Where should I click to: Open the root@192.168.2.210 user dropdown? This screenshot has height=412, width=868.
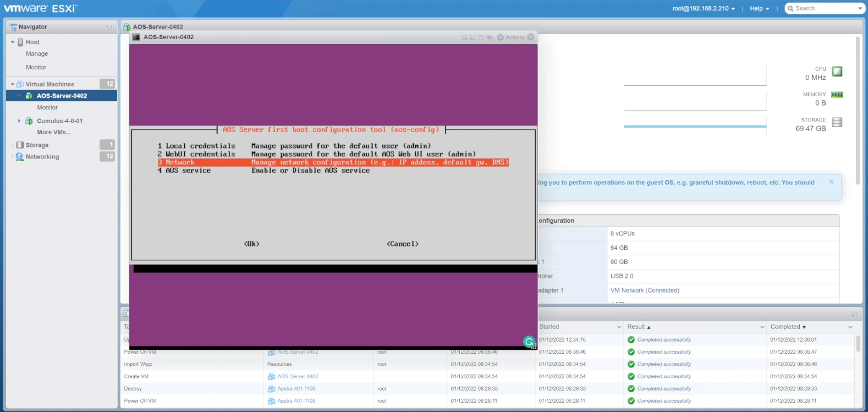(x=704, y=8)
